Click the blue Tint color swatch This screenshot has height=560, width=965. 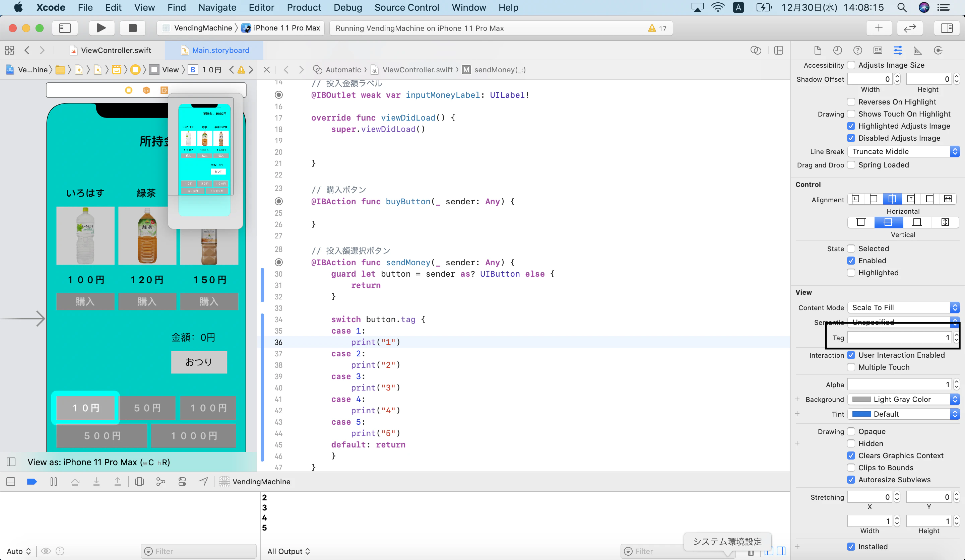tap(861, 414)
